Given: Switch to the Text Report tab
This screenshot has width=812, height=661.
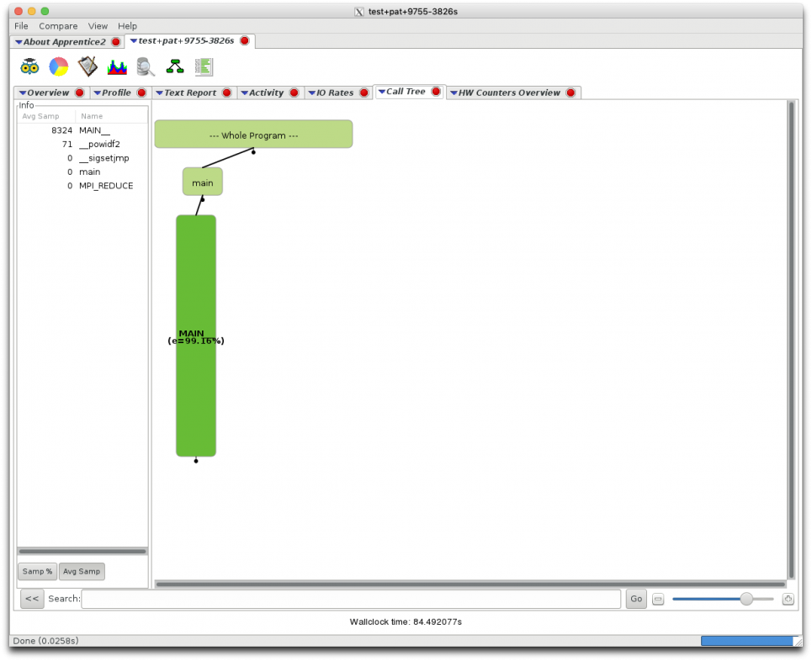Looking at the screenshot, I should [190, 93].
